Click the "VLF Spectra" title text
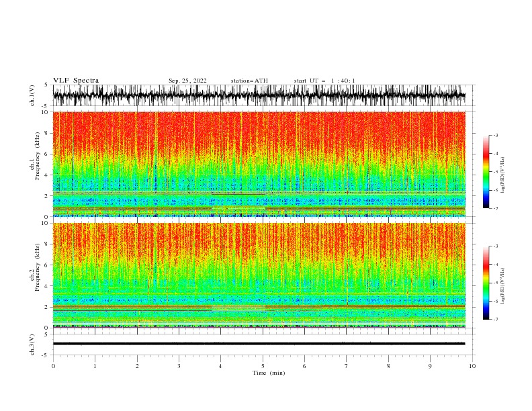 [76, 81]
